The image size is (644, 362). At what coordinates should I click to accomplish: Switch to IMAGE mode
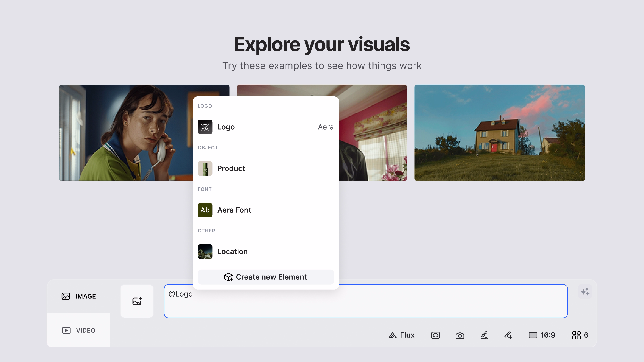pos(79,296)
